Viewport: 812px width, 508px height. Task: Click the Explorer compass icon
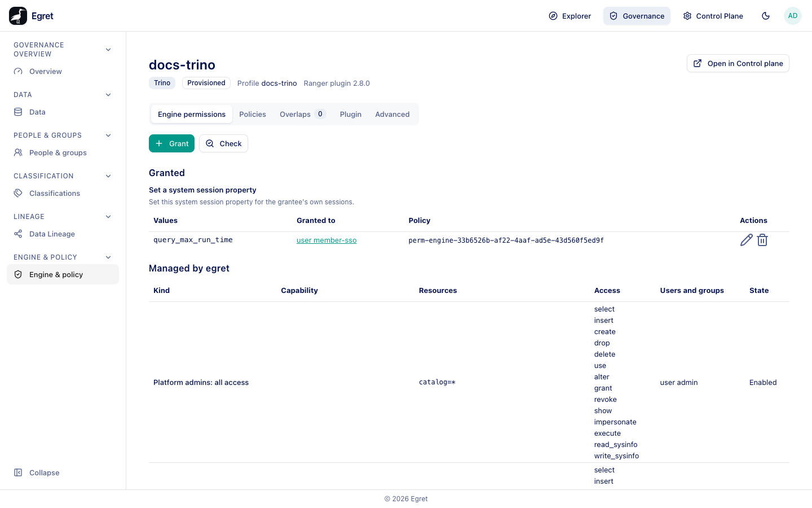(553, 16)
